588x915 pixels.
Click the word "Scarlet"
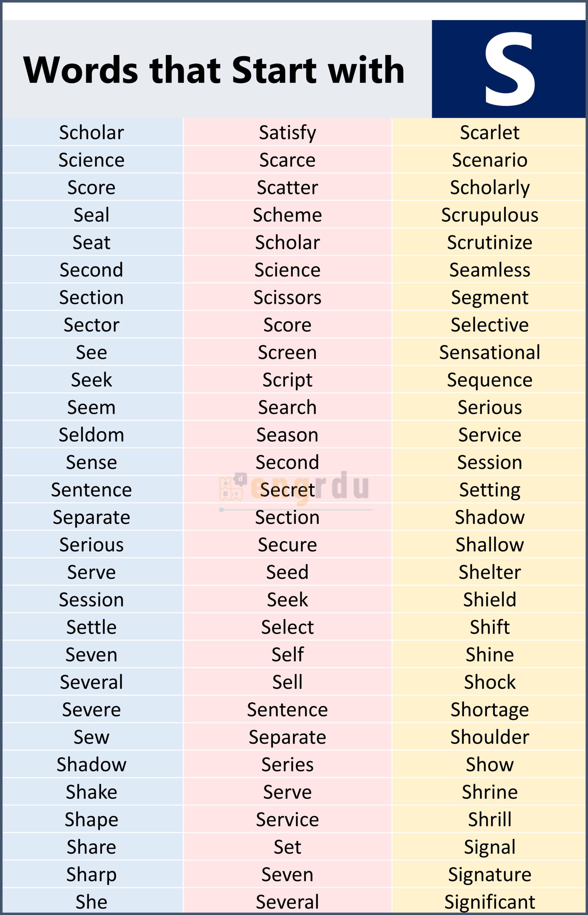coord(489,133)
